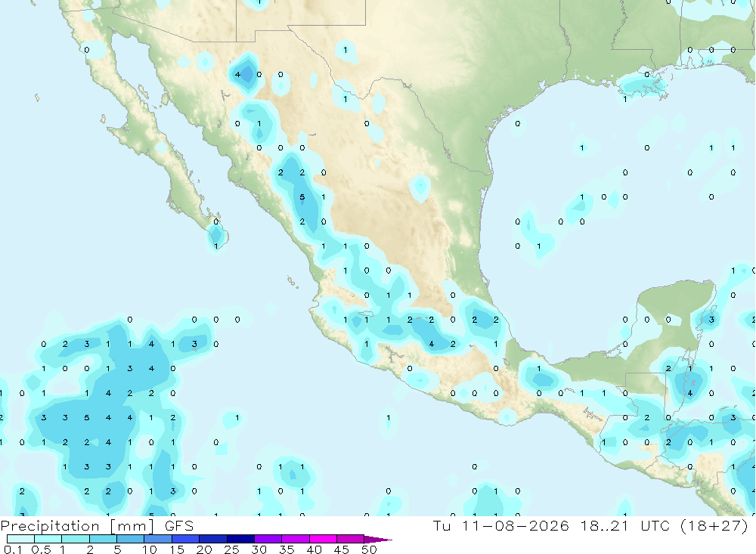756x554 pixels.
Task: Click the "0.1" legend tick label
Action: coord(13,549)
